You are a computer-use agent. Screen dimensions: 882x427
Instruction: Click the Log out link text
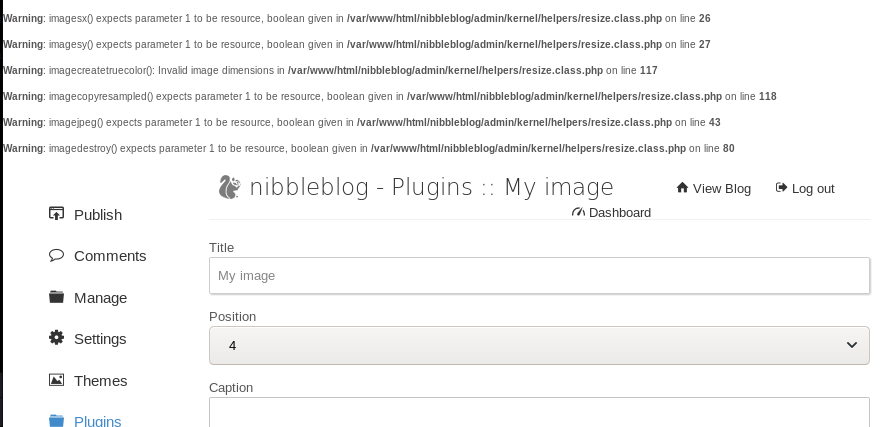(813, 189)
